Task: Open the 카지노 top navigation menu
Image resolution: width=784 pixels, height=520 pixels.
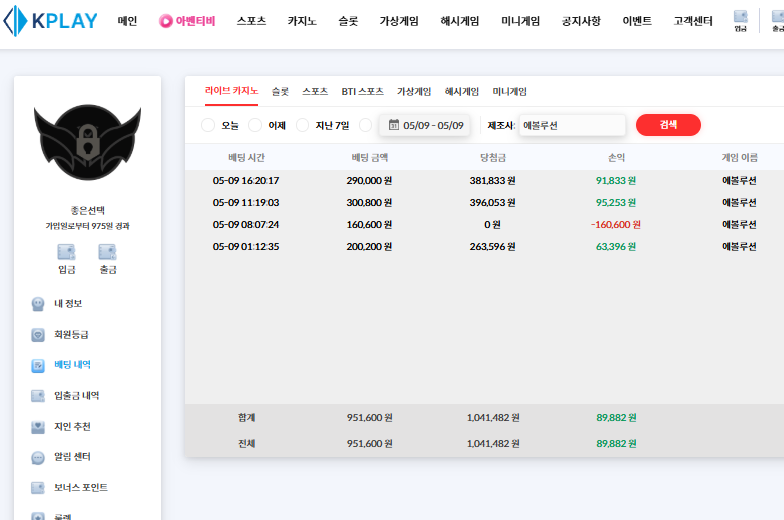Action: click(302, 21)
